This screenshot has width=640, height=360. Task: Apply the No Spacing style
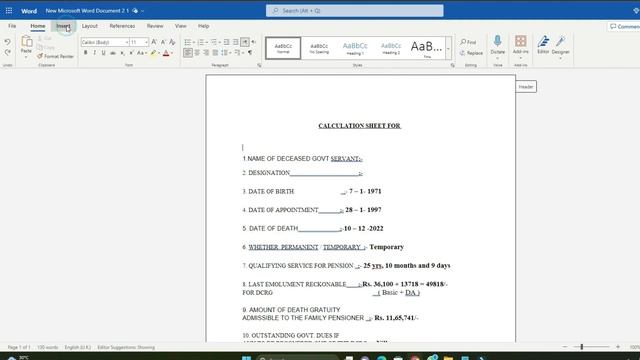pyautogui.click(x=319, y=48)
